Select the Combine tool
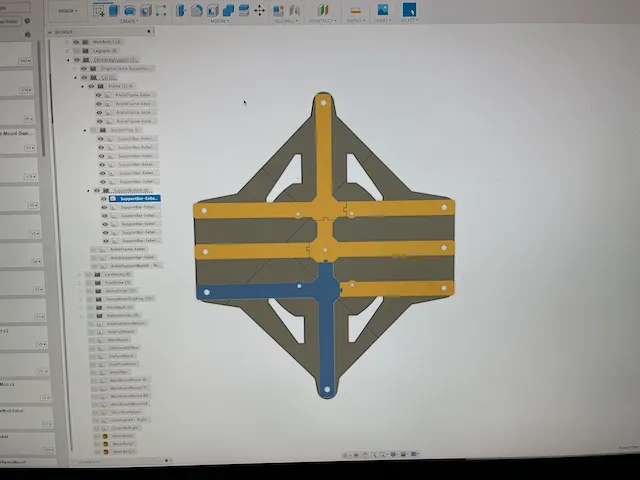640x480 pixels. (x=228, y=11)
